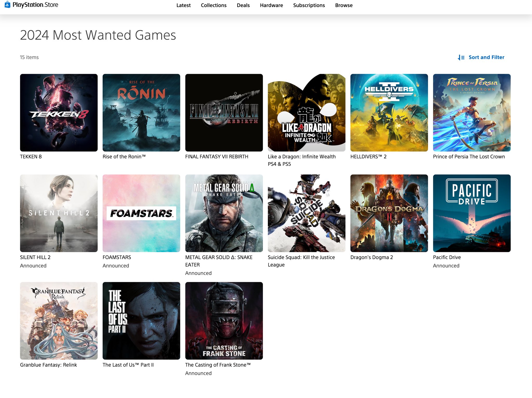
Task: Open Sort and Filter options
Action: pyautogui.click(x=481, y=57)
